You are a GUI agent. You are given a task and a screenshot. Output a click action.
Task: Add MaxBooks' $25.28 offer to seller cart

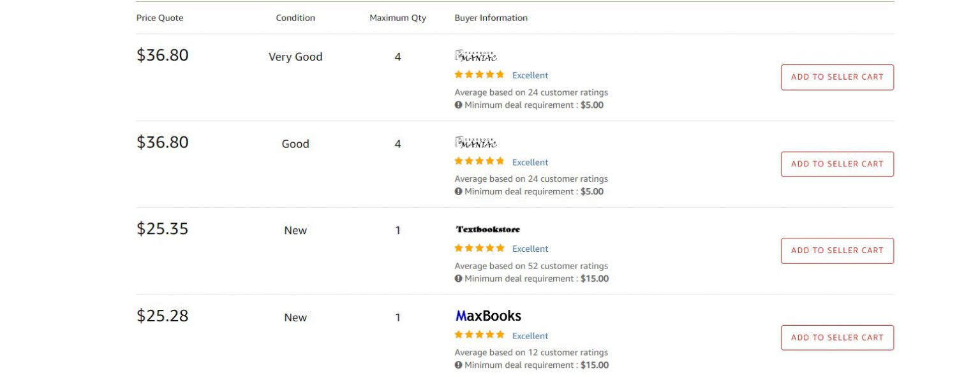(837, 337)
